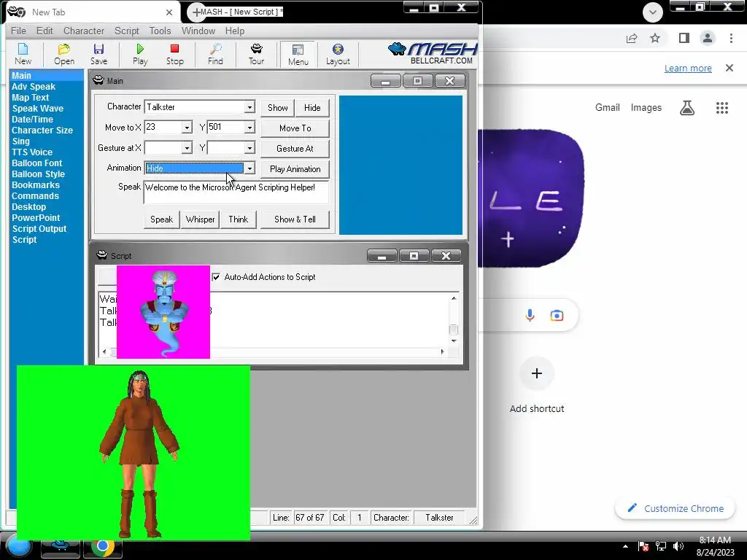The width and height of the screenshot is (747, 560).
Task: Bookmark this tab with the star icon
Action: click(655, 38)
